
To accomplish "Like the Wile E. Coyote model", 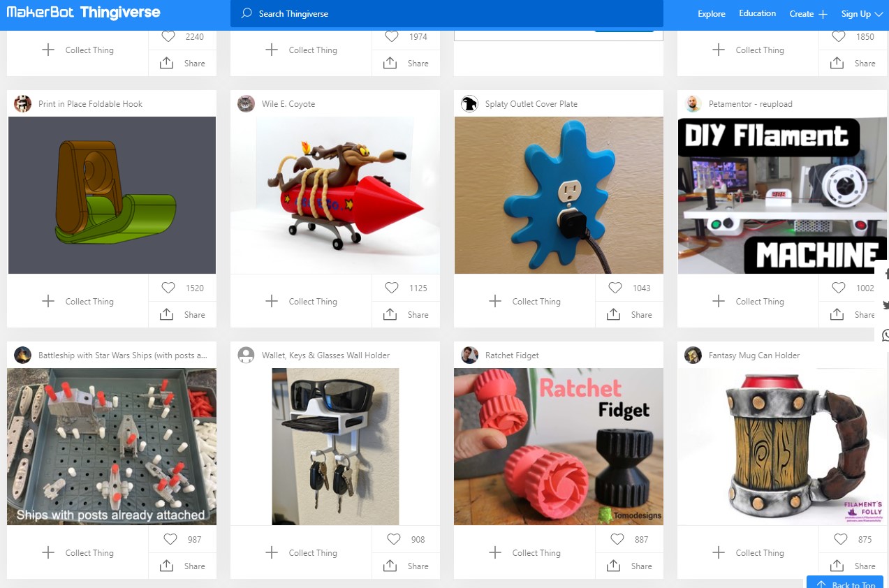I will (x=392, y=288).
